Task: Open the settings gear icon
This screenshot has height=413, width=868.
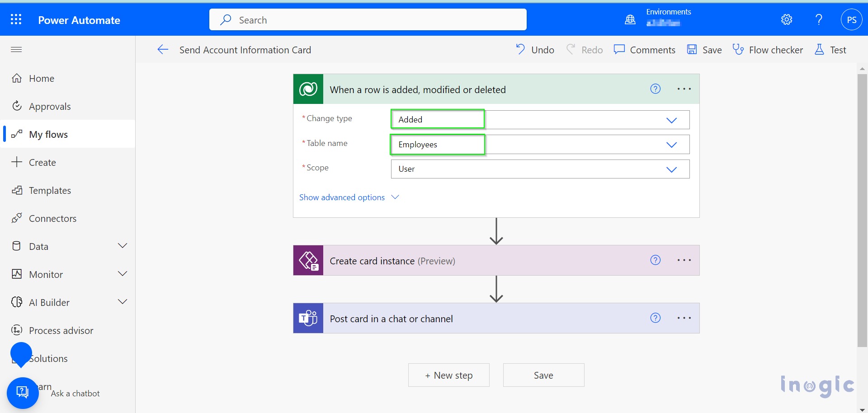Action: click(787, 19)
